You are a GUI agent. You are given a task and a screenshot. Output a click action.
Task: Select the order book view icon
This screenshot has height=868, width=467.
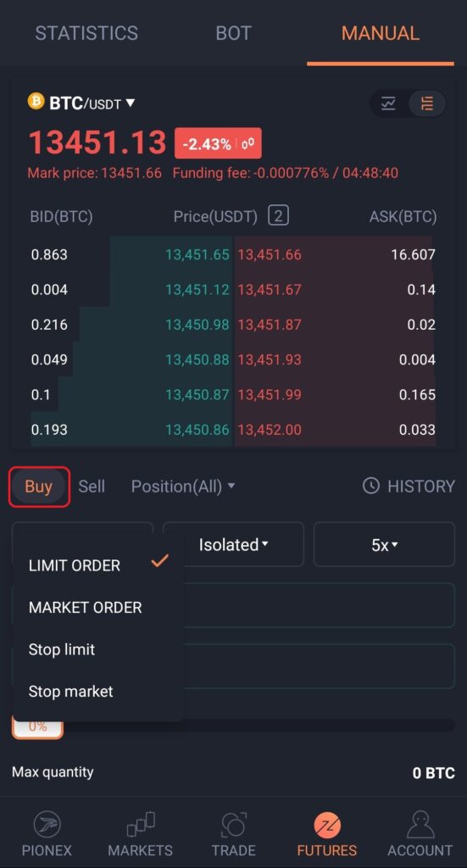click(426, 103)
